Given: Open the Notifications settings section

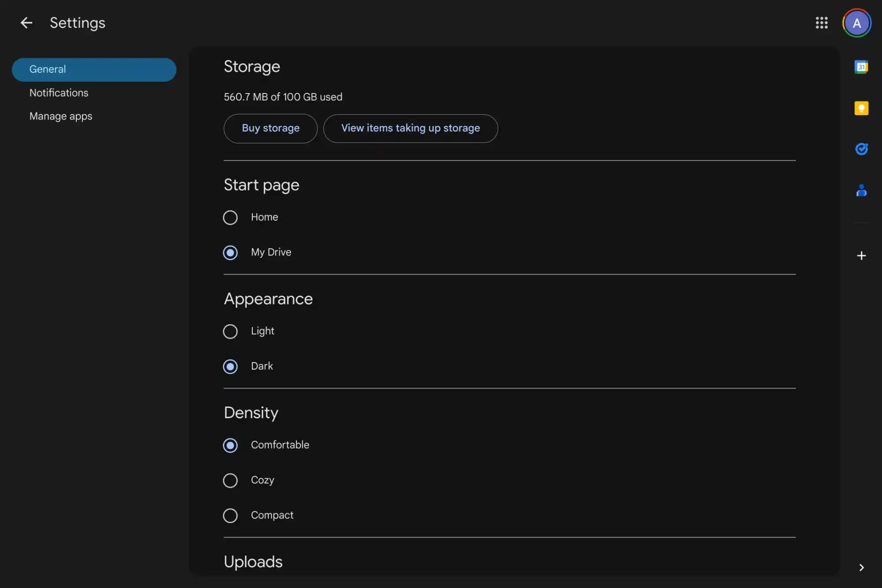Looking at the screenshot, I should click(58, 93).
